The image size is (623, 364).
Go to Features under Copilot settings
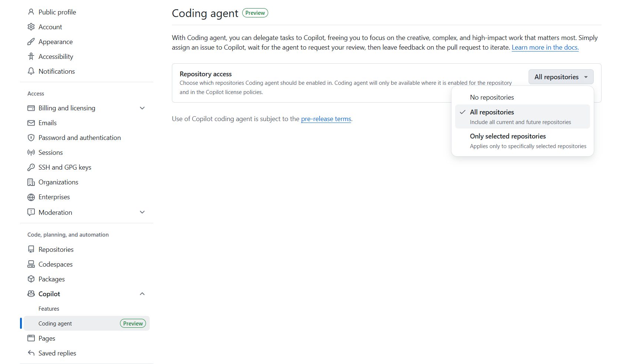49,308
